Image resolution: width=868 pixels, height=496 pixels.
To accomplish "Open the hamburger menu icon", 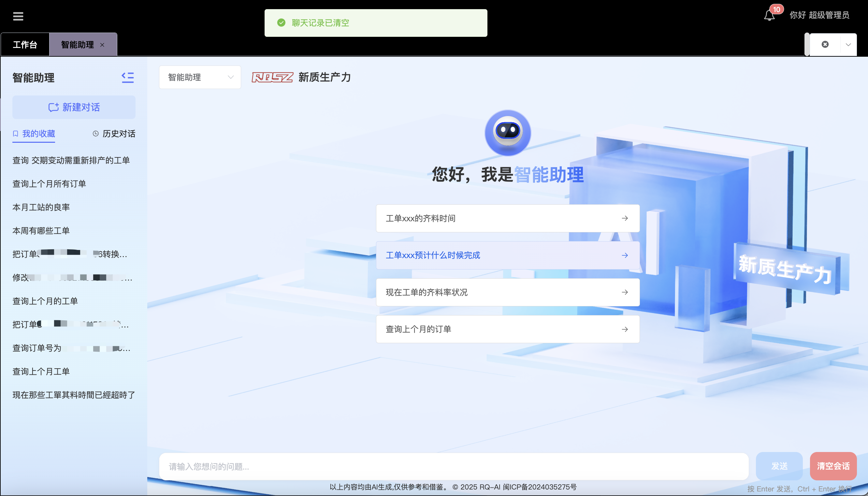I will (x=18, y=16).
